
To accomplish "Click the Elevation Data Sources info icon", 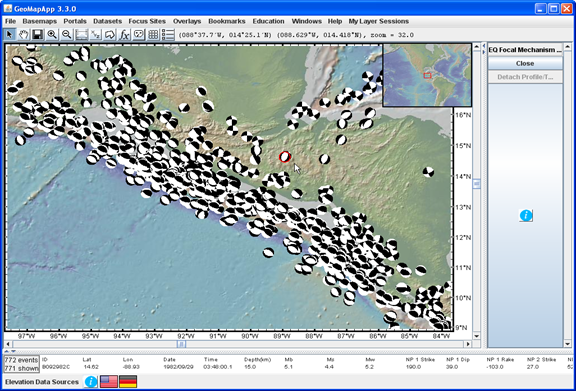I will pos(91,381).
